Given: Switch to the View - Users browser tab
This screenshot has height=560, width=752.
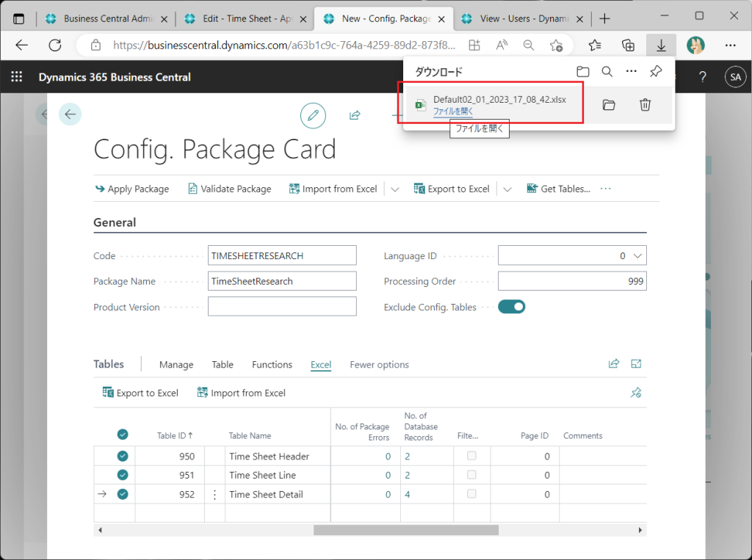Looking at the screenshot, I should [x=523, y=18].
